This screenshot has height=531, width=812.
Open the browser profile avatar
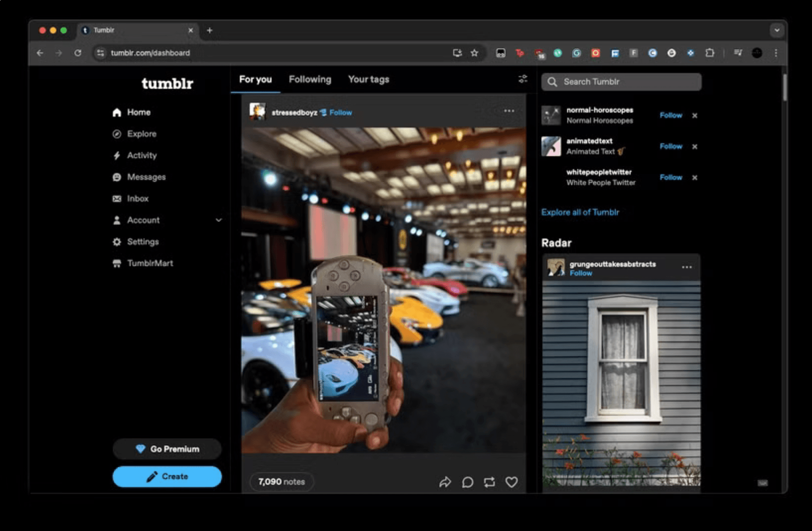757,53
